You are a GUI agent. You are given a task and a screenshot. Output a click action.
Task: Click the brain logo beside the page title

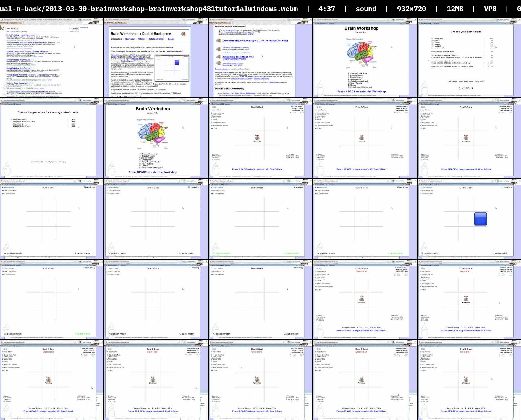click(183, 34)
